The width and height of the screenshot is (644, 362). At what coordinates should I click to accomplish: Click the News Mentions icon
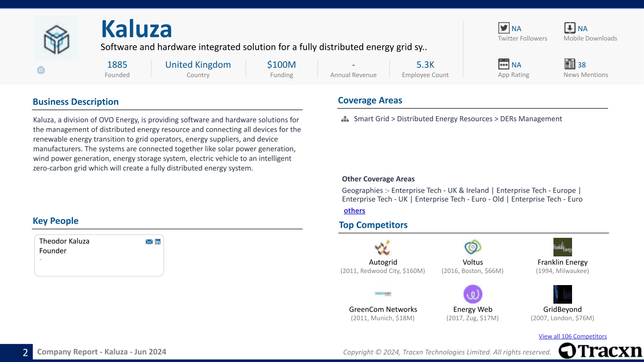pyautogui.click(x=570, y=64)
